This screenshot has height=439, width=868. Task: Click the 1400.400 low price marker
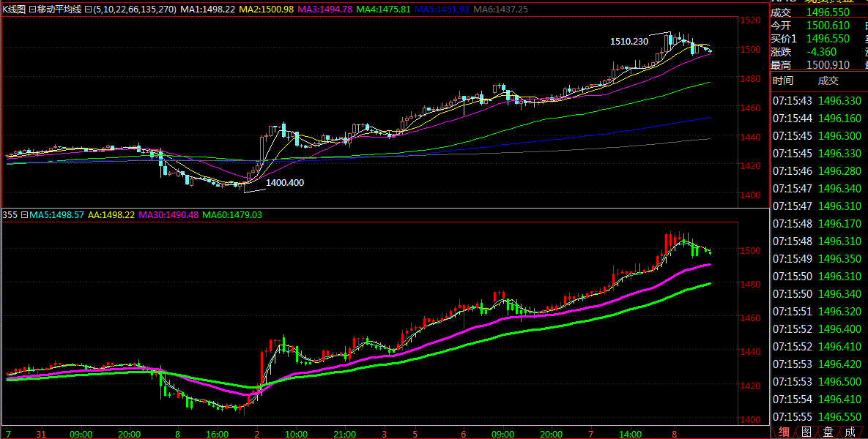pyautogui.click(x=285, y=182)
